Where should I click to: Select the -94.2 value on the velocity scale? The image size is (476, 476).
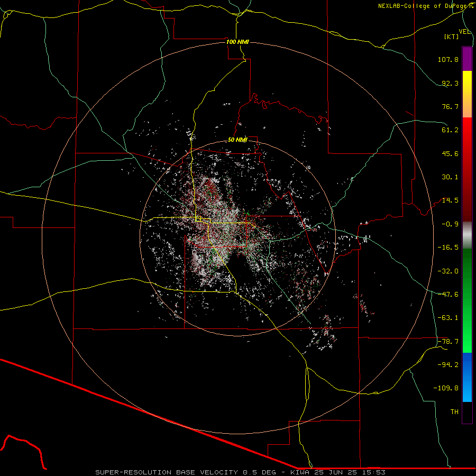448,364
